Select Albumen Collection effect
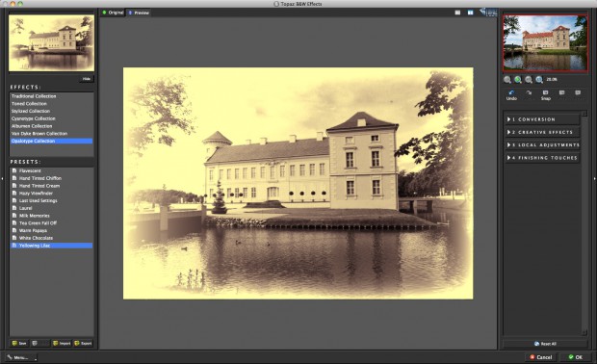 point(51,126)
